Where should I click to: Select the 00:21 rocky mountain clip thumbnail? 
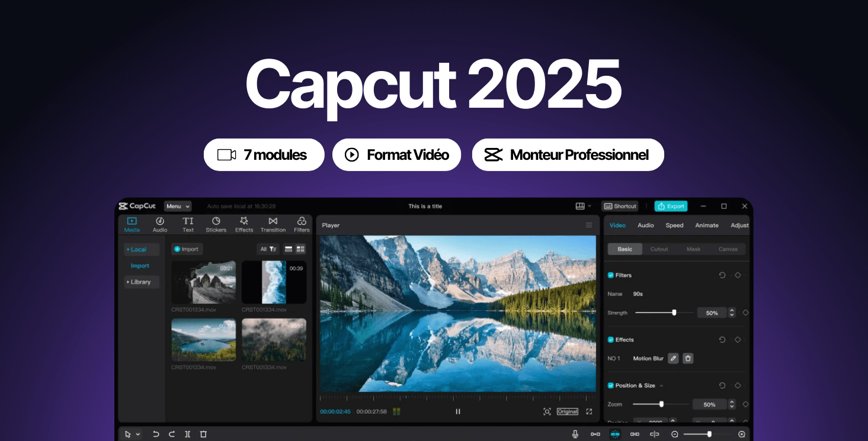coord(203,282)
